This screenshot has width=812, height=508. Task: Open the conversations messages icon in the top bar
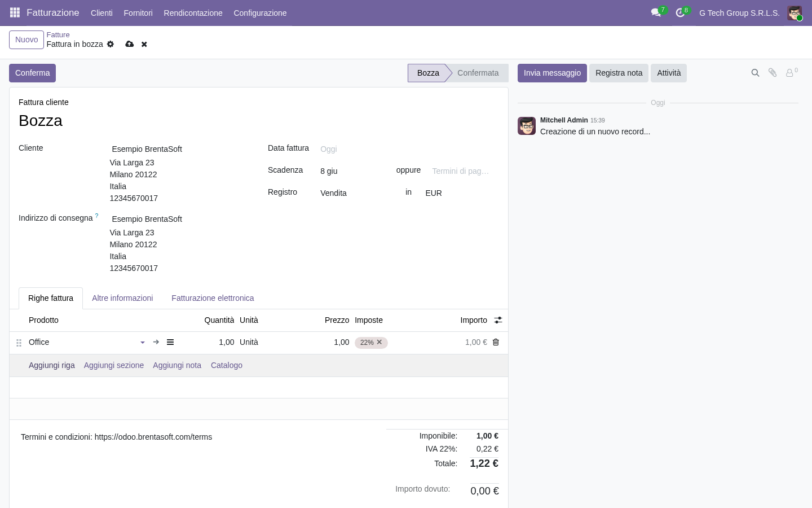pos(656,12)
